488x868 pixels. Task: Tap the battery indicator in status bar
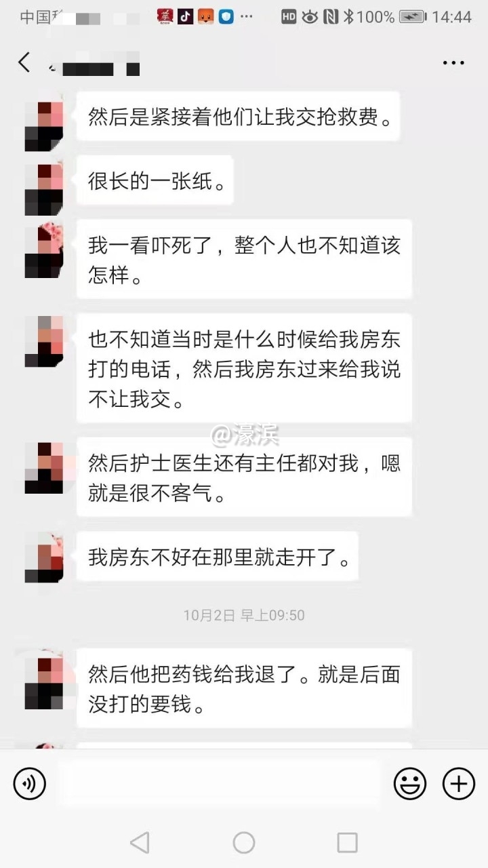(413, 16)
